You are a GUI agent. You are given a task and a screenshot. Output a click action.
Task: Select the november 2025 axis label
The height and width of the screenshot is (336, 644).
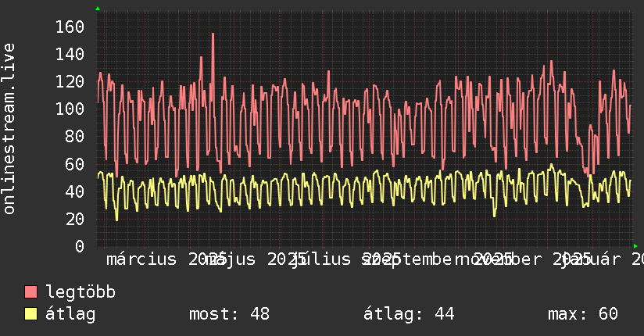coord(524,259)
